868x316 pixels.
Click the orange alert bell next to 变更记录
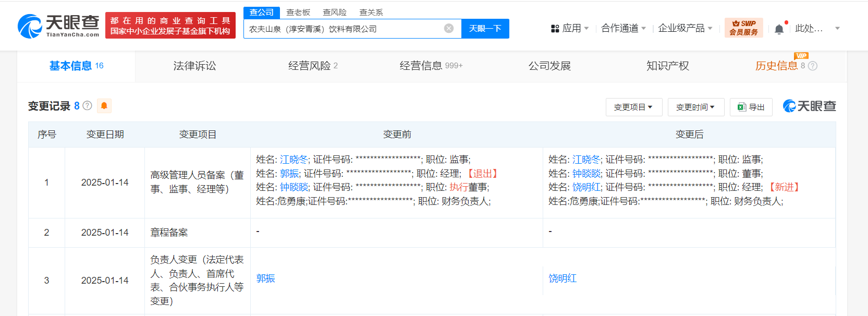(104, 106)
